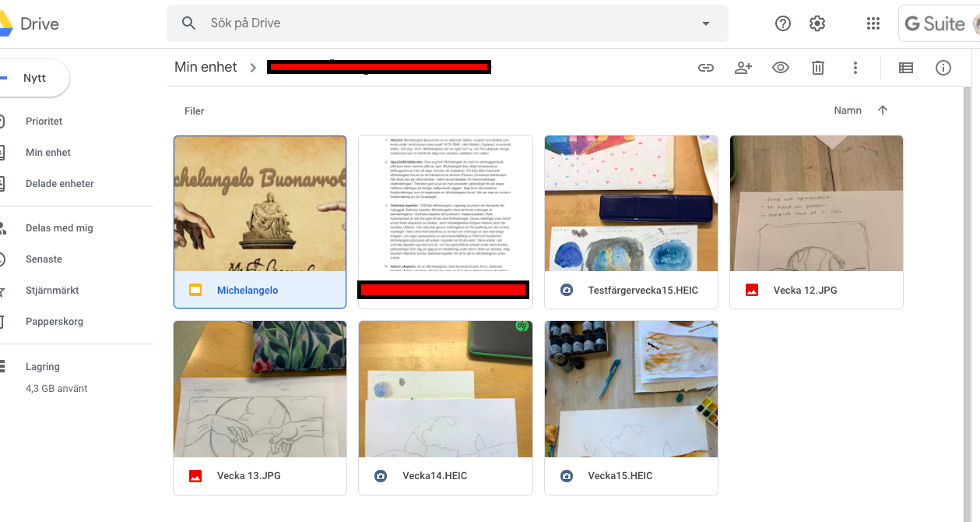Select the Vecka 13.JPG thumbnail
The image size is (980, 522).
(x=260, y=389)
